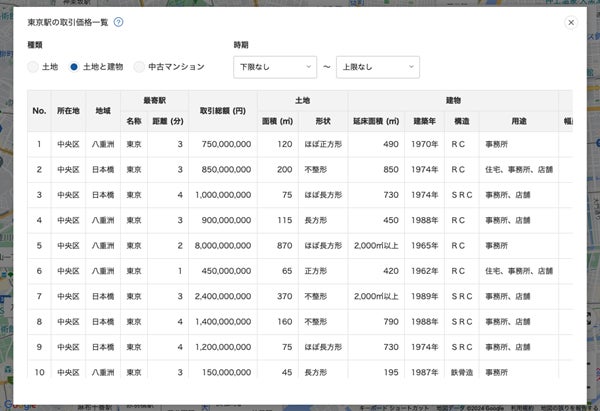This screenshot has height=411, width=600.
Task: Click row number 5 cell
Action: (x=39, y=246)
